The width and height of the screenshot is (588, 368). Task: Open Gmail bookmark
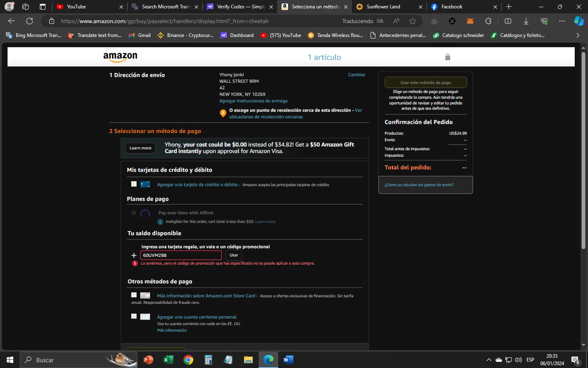(140, 35)
